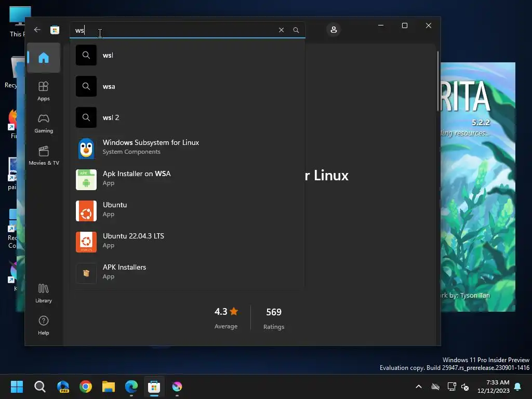Image resolution: width=532 pixels, height=399 pixels.
Task: Switch to Microsoft Store taskbar icon
Action: 154,387
